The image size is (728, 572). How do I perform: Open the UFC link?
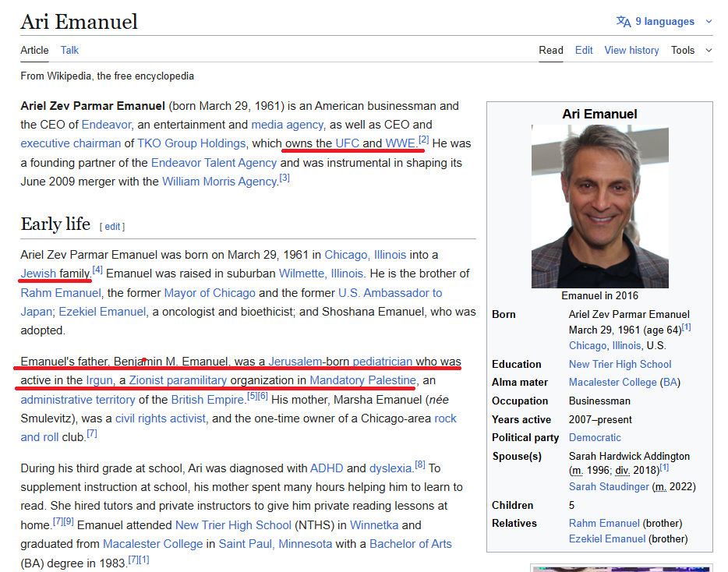[348, 143]
